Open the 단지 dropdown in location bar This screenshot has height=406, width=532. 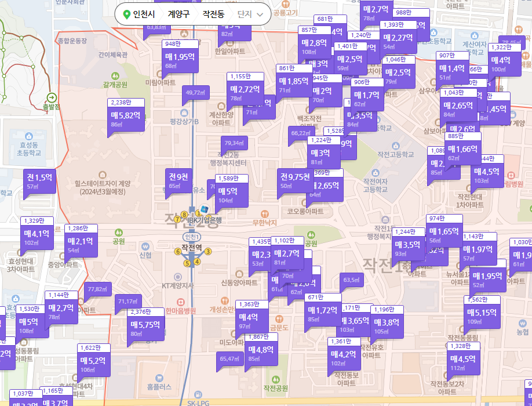(250, 14)
